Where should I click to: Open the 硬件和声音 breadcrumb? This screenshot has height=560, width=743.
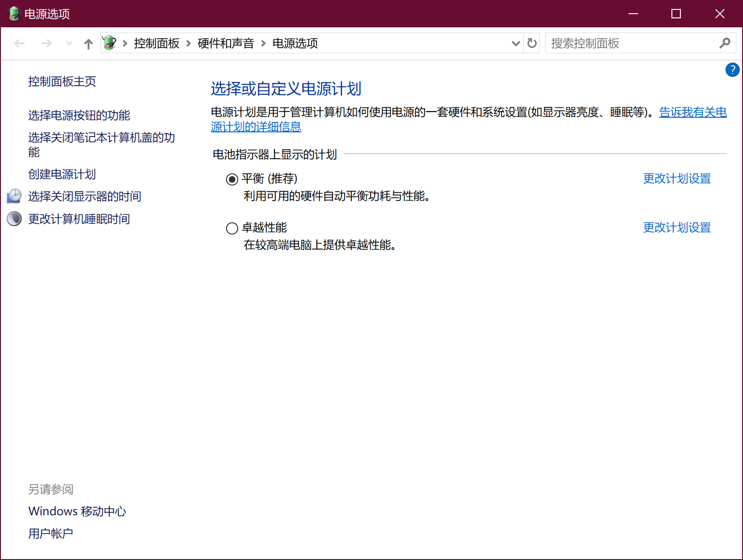(x=226, y=43)
